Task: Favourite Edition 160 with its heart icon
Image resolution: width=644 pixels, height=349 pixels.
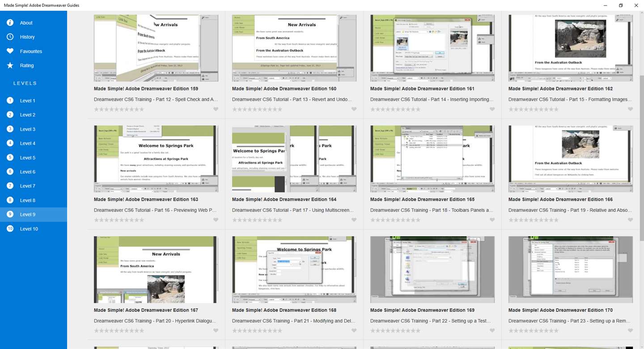Action: click(x=354, y=109)
